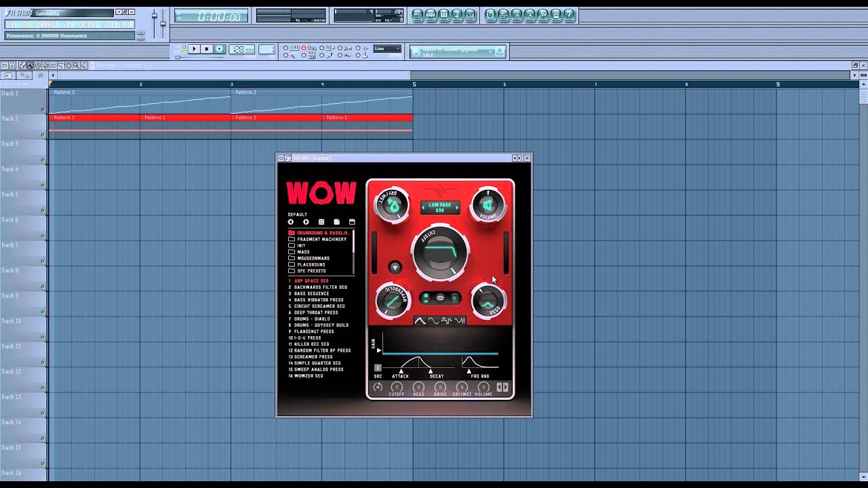This screenshot has width=868, height=488.
Task: Select the Bass Sequence preset
Action: click(311, 293)
